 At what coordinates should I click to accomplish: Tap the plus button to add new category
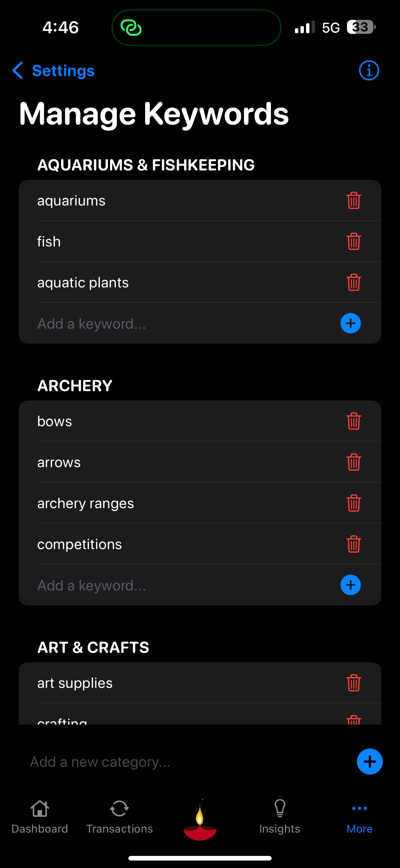[370, 762]
